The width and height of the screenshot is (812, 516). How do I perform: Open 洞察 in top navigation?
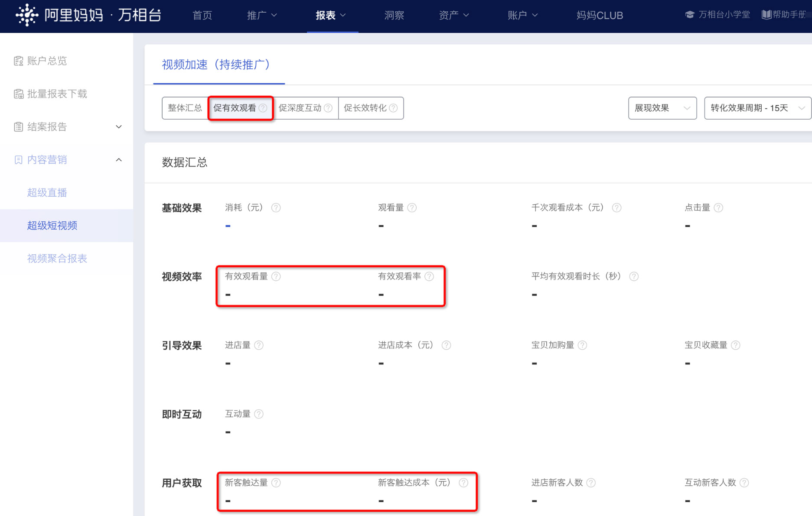click(x=394, y=16)
